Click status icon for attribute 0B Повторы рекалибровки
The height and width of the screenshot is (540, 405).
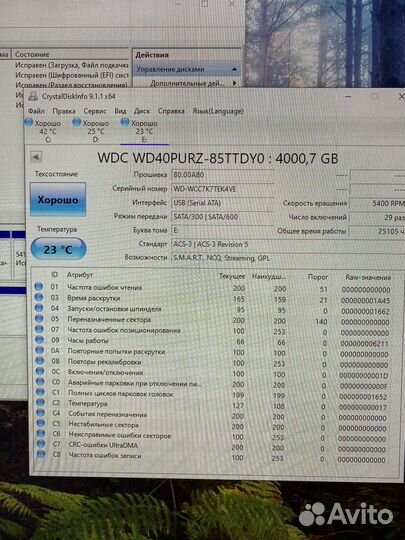(40, 361)
